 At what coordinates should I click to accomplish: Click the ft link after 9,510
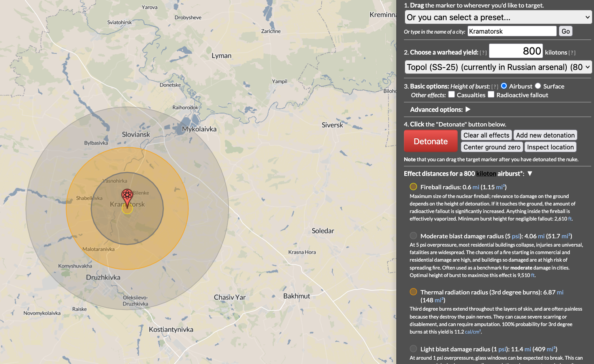533,275
